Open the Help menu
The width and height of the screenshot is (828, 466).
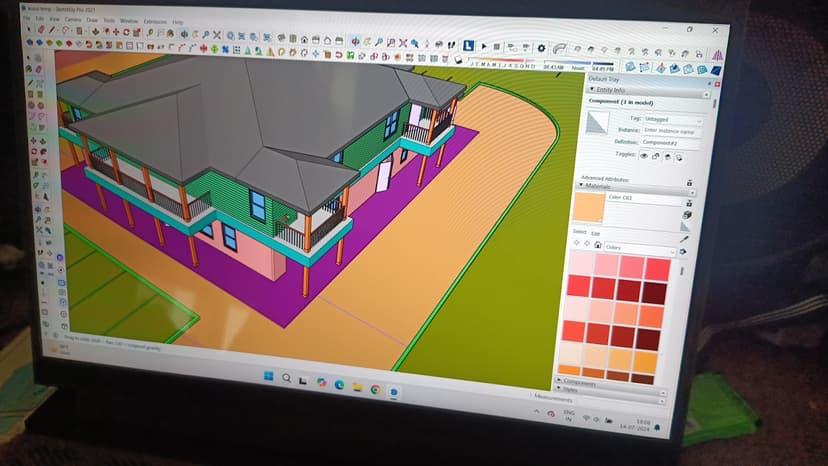point(178,22)
